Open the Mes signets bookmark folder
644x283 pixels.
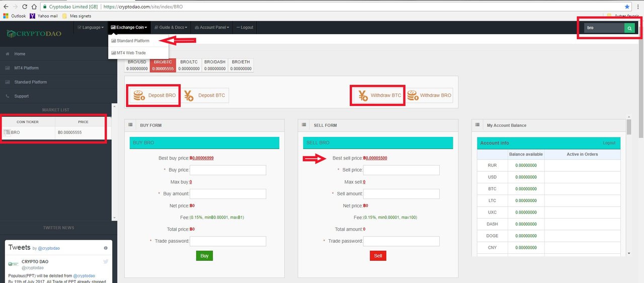(77, 16)
